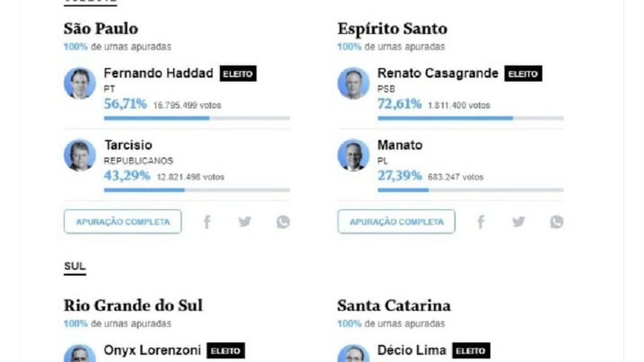Click Haddad's 56,71% vote progress bar

[197, 118]
